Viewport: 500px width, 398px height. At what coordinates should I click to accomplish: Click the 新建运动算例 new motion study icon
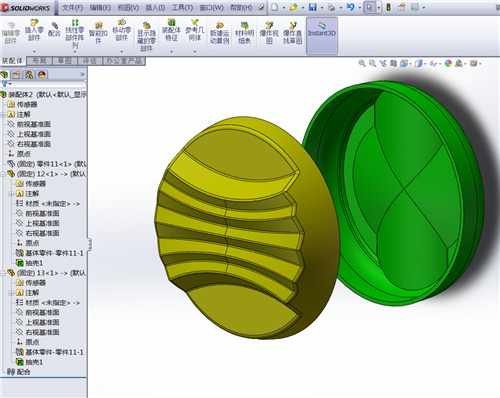tap(219, 33)
